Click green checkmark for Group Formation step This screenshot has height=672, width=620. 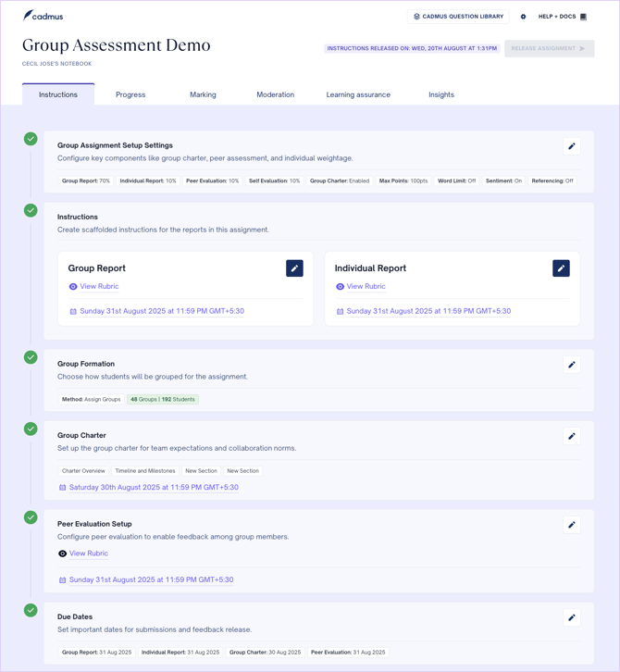pyautogui.click(x=31, y=357)
